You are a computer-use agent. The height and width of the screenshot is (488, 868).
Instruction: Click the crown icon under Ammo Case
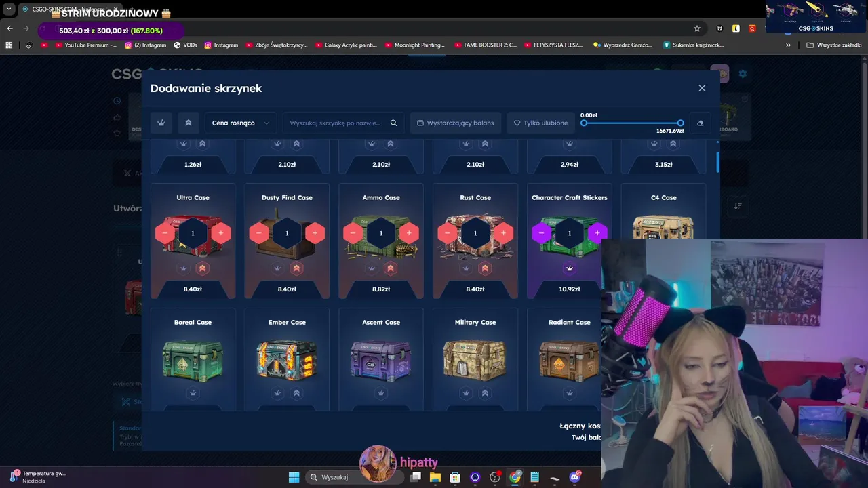372,268
